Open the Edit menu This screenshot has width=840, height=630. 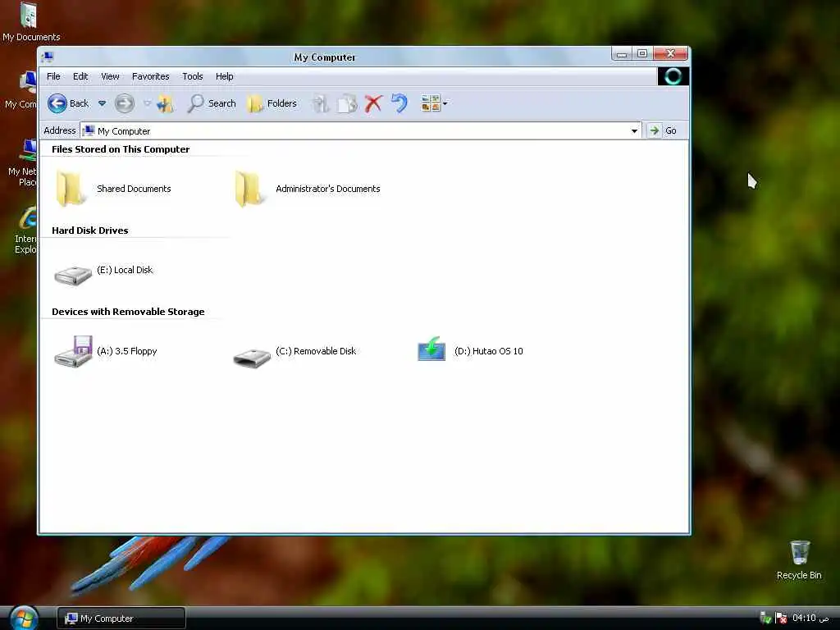(80, 76)
